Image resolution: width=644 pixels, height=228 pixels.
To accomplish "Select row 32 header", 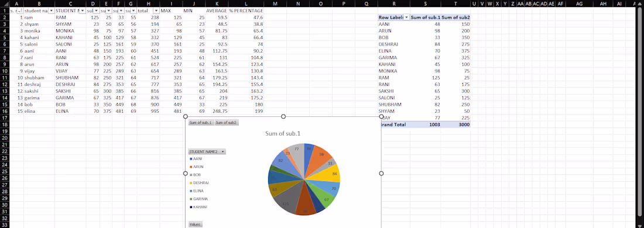I will coord(4,218).
